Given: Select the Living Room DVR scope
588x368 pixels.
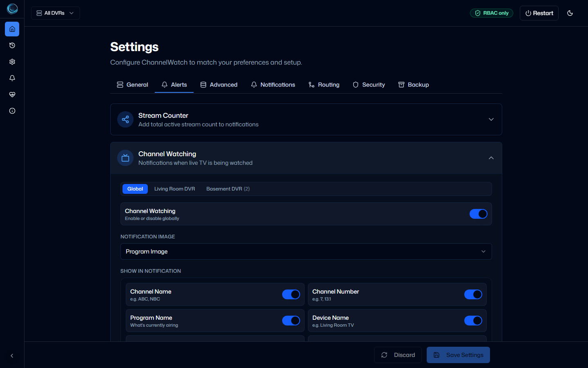Looking at the screenshot, I should point(175,189).
